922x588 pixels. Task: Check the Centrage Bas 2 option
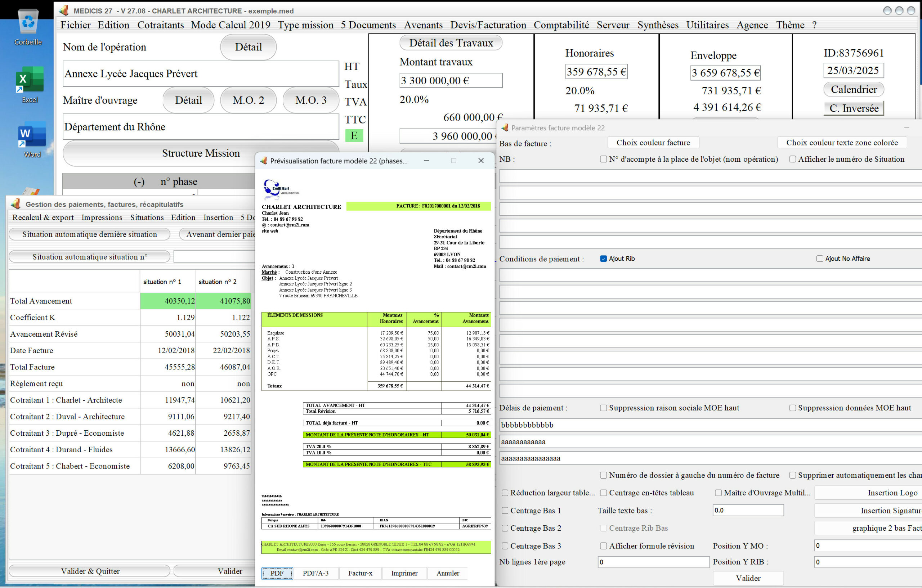point(505,528)
